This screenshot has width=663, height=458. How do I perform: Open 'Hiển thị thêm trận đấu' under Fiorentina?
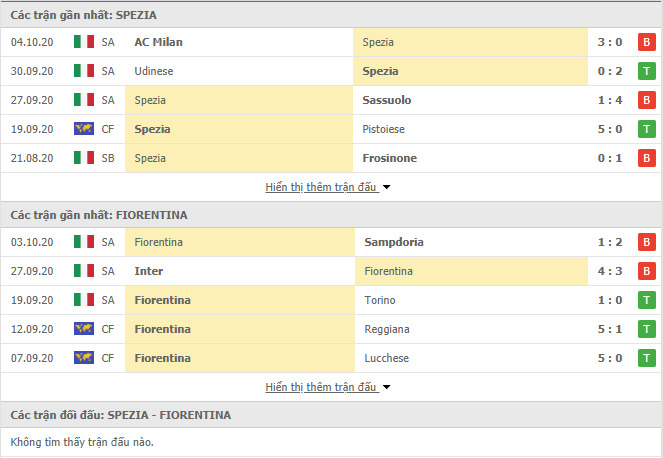point(321,387)
